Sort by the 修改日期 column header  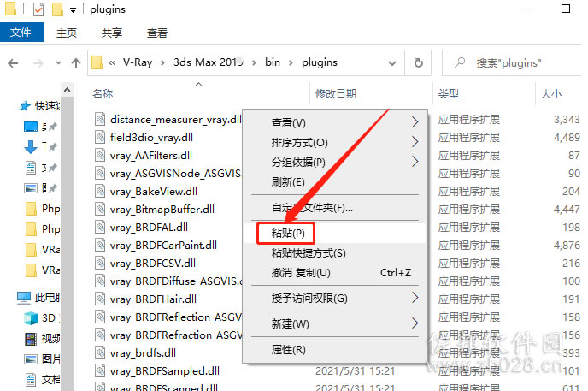336,93
